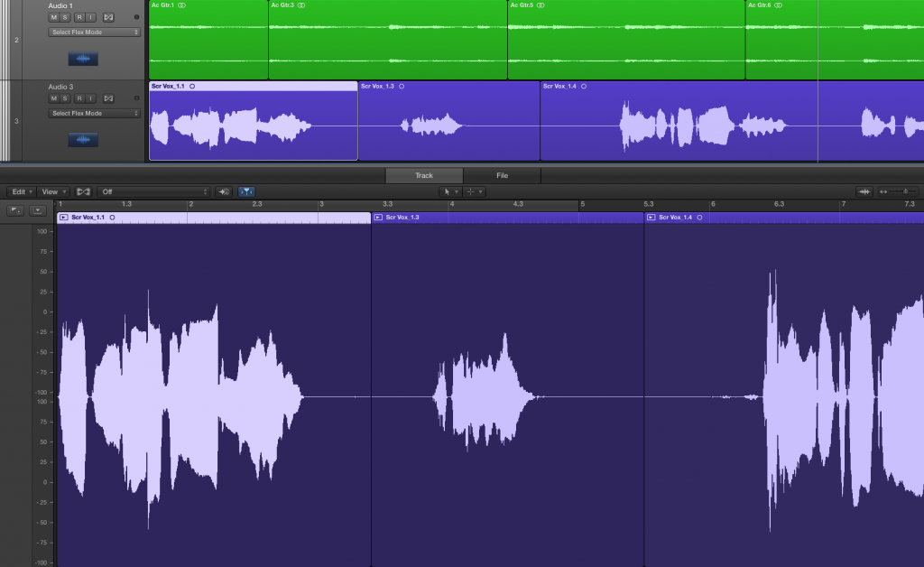The image size is (924, 567).
Task: Click the editor Flex show/hide button
Action: coord(83,191)
